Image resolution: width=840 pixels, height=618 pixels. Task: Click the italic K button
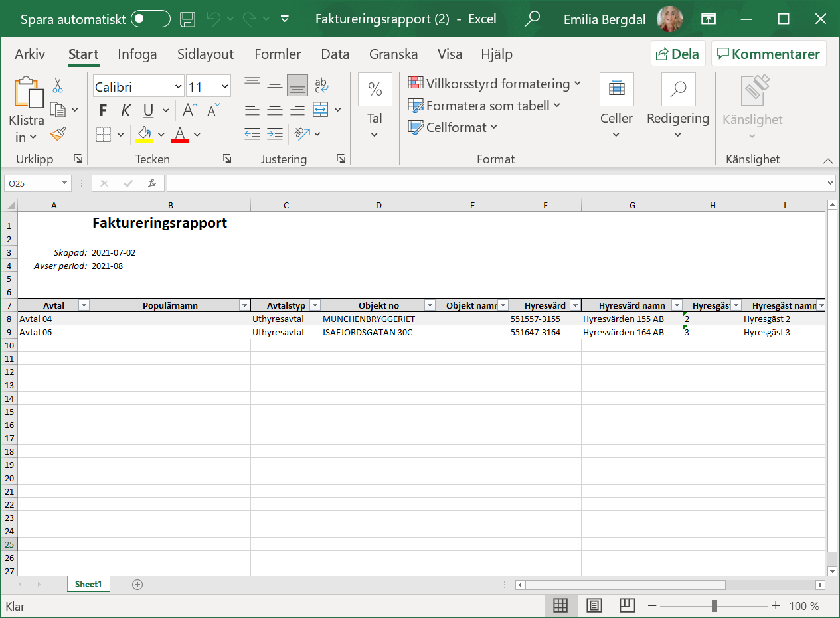point(125,110)
